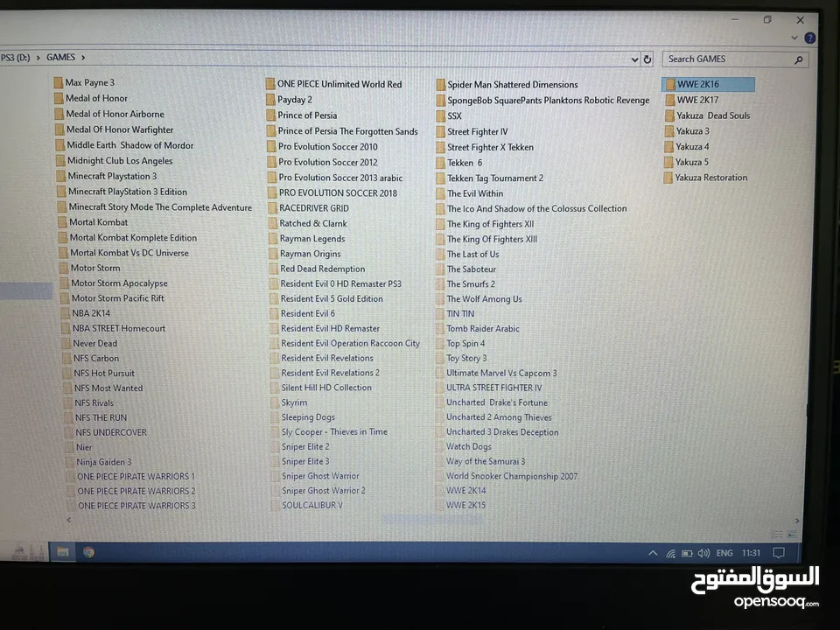Screen dimensions: 840x630
Task: Click the 'SOULCALIBUR V' folder name
Action: pyautogui.click(x=312, y=505)
